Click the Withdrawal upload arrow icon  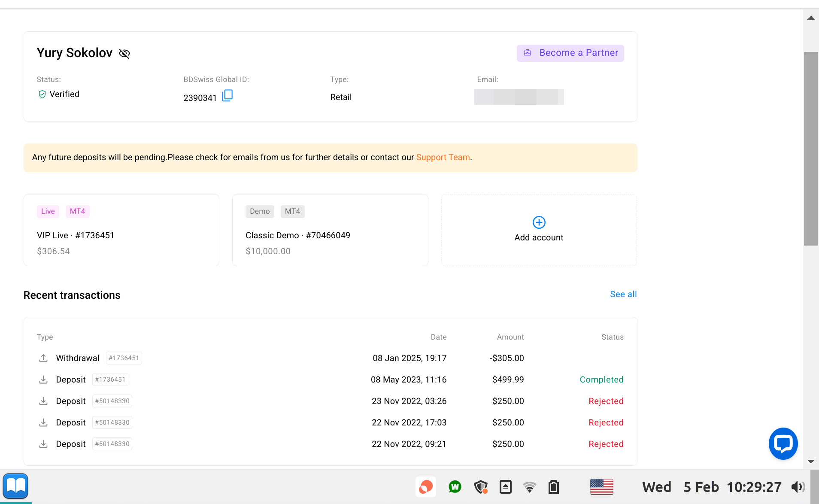click(x=43, y=358)
